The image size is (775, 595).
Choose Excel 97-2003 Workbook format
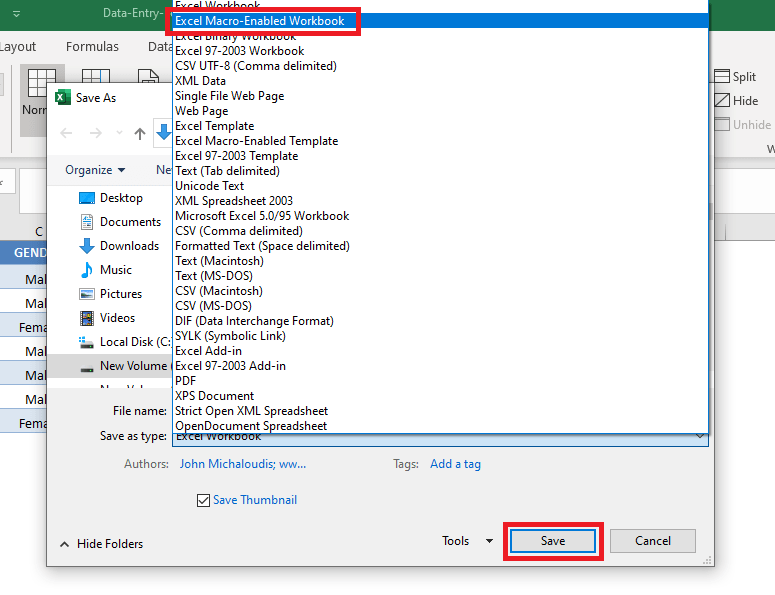(x=440, y=51)
